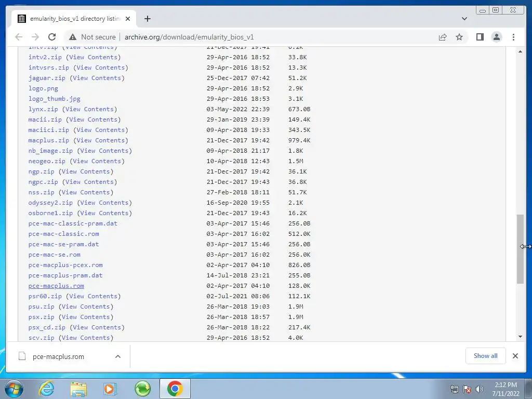Download macii.zip
This screenshot has width=532, height=399.
[x=45, y=119]
